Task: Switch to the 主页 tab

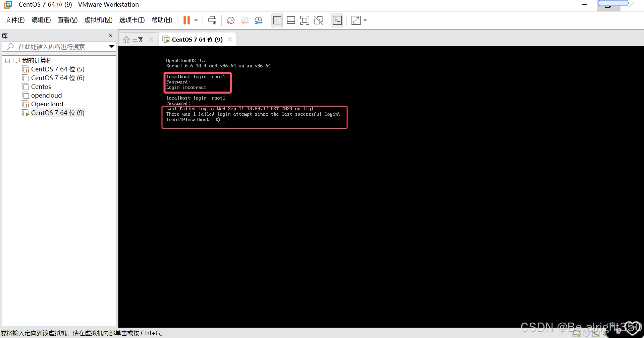Action: [x=137, y=39]
